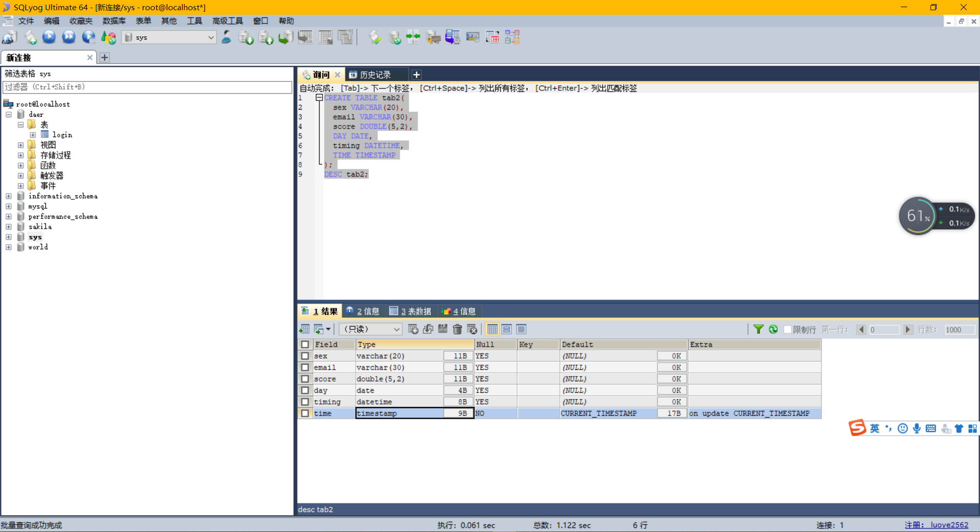Click the green filter icon in results
Screen dimensions: 980x532
(x=758, y=330)
